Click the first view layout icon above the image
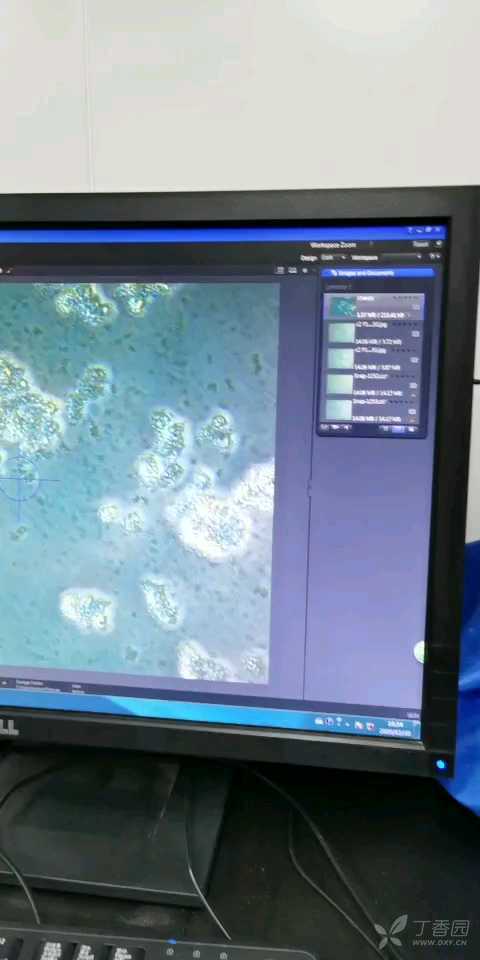Image resolution: width=480 pixels, height=960 pixels. [280, 270]
